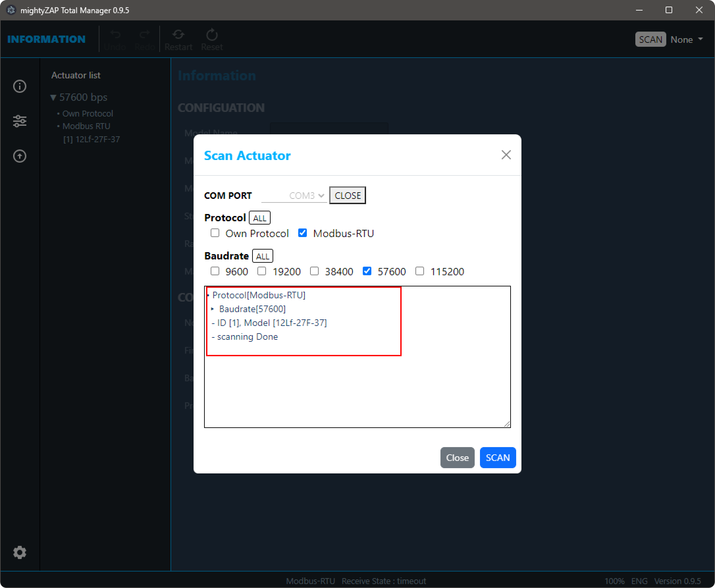Open the COM3 port dropdown
This screenshot has height=588, width=715.
pos(294,196)
